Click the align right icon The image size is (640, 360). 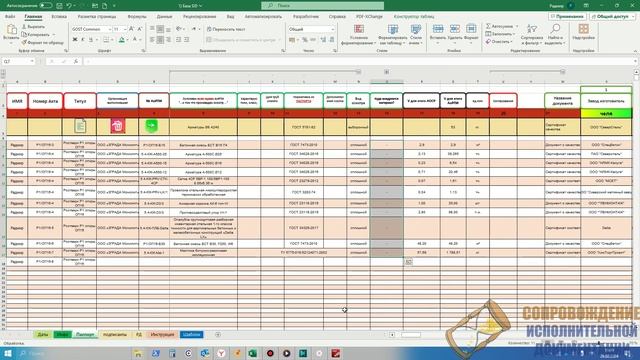point(169,40)
